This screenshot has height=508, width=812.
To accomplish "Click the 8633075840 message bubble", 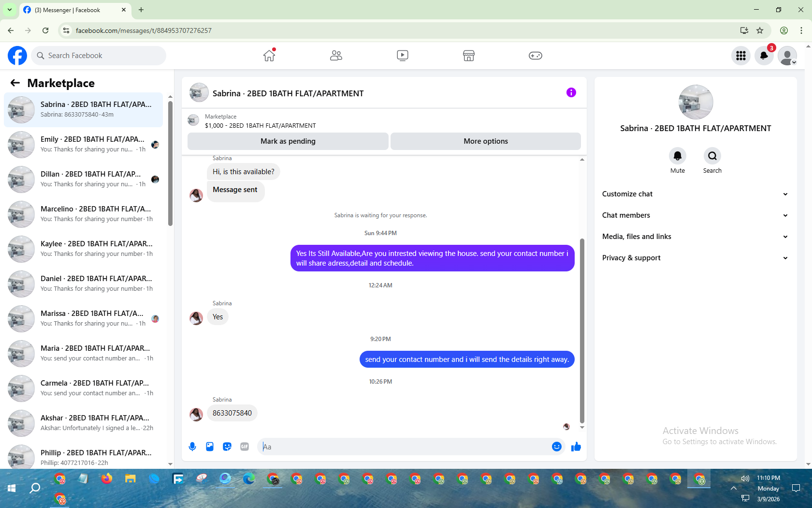I will pyautogui.click(x=232, y=413).
